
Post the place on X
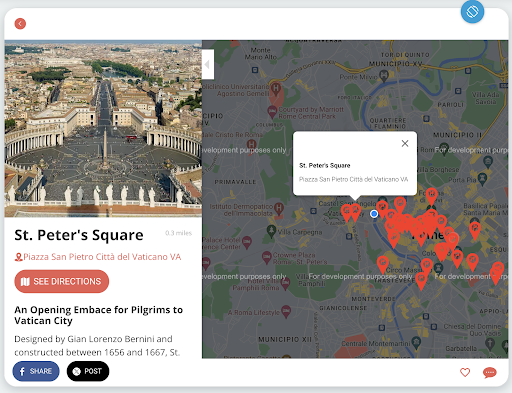(x=88, y=371)
